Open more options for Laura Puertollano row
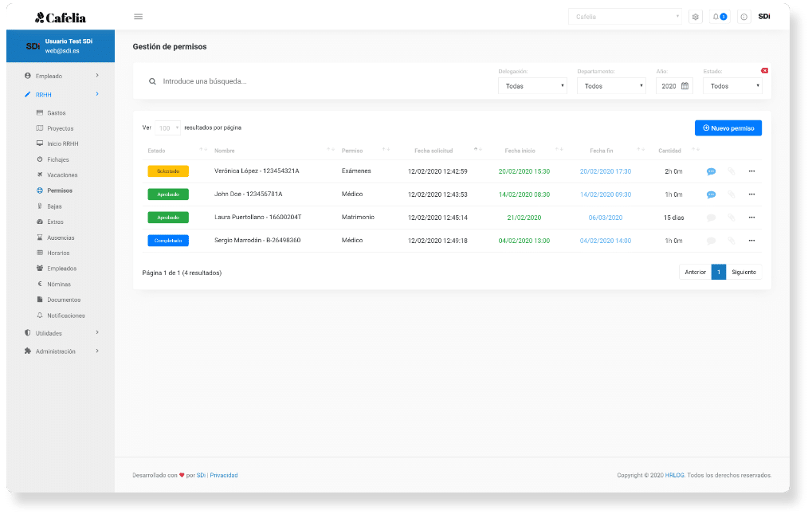Image resolution: width=812 pixels, height=518 pixels. click(x=751, y=218)
